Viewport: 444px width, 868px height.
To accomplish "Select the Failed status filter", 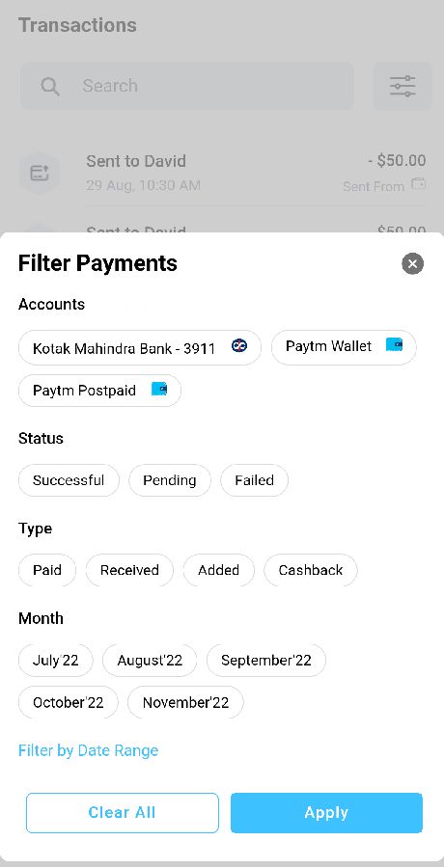I will coord(255,480).
